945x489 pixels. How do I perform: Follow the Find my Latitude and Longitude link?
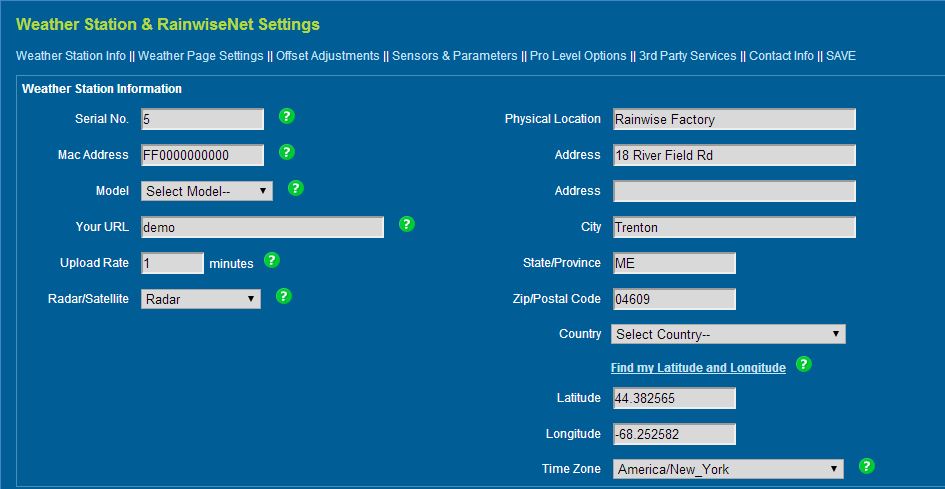click(x=698, y=368)
